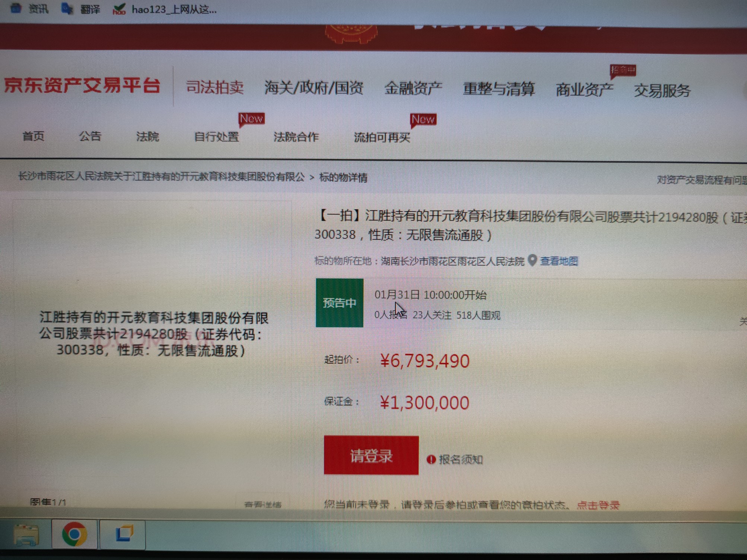Click the 京东资产交易平台 logo

(x=82, y=85)
